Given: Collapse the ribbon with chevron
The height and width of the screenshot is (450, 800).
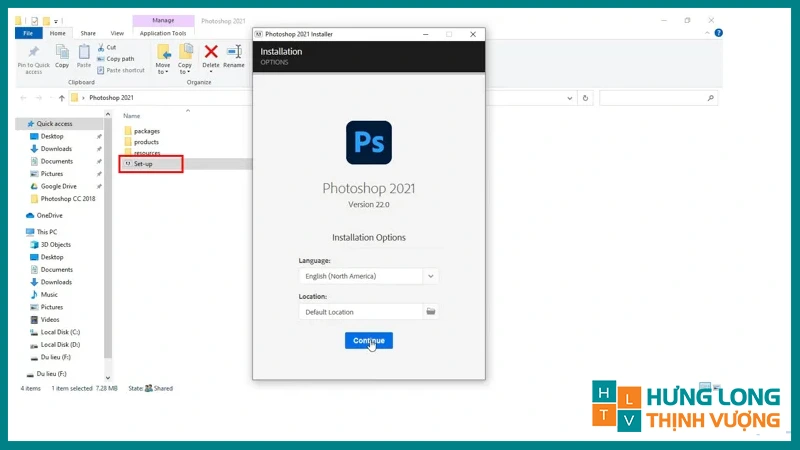Looking at the screenshot, I should [x=707, y=33].
